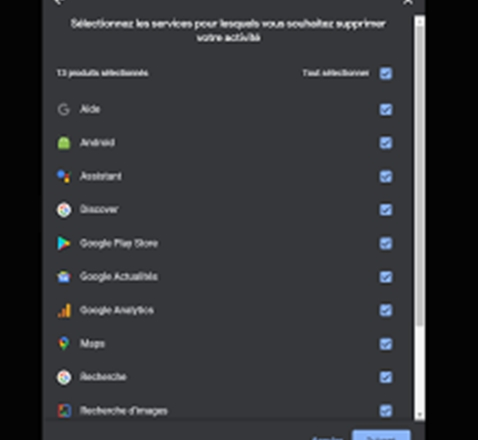Deselect the Recherche checkbox
478x440 pixels.
(386, 377)
